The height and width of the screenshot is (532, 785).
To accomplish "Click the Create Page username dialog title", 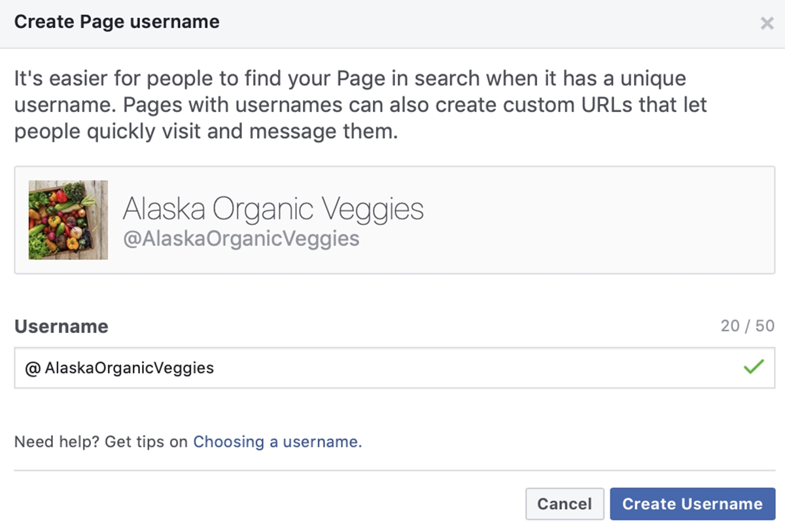I will [x=117, y=22].
